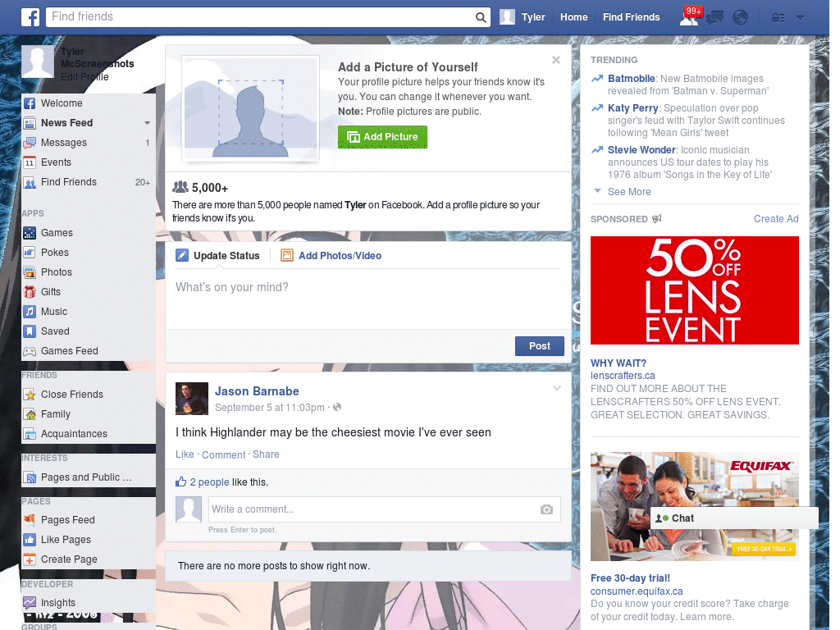
Task: Click the Close Friends star icon
Action: [30, 395]
